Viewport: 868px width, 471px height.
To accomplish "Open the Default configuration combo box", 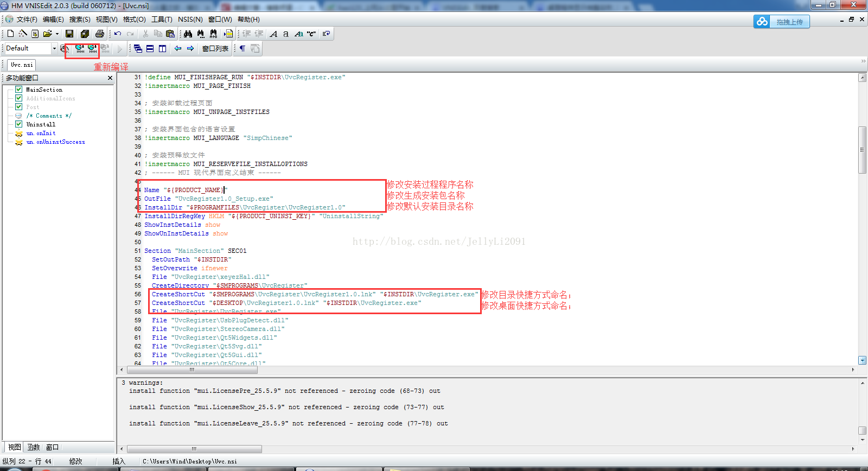I will [x=30, y=48].
